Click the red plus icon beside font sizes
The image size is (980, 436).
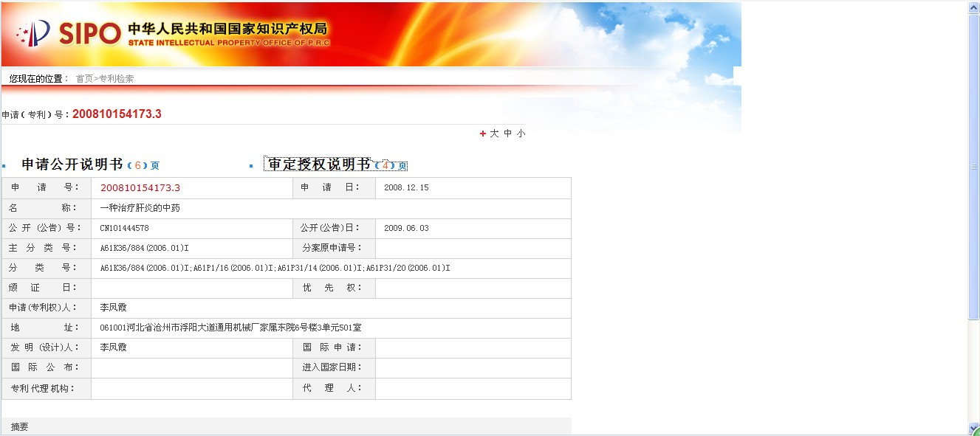pyautogui.click(x=483, y=134)
